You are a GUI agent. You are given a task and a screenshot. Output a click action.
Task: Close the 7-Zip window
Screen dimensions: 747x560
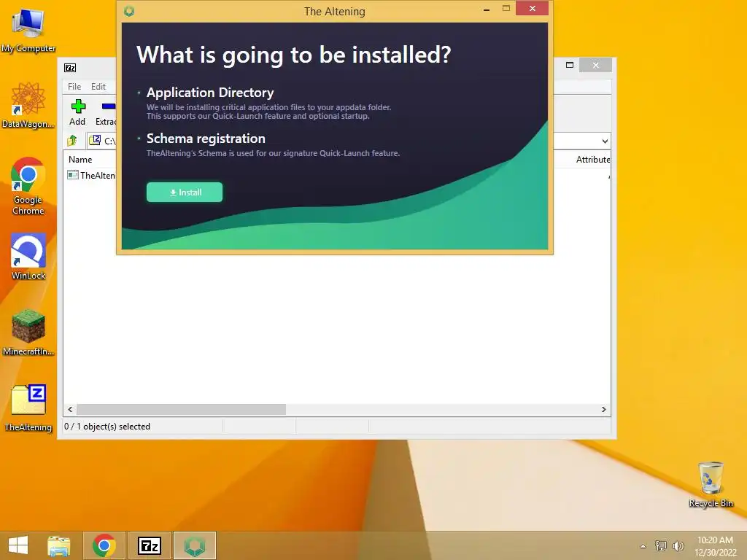tap(595, 65)
